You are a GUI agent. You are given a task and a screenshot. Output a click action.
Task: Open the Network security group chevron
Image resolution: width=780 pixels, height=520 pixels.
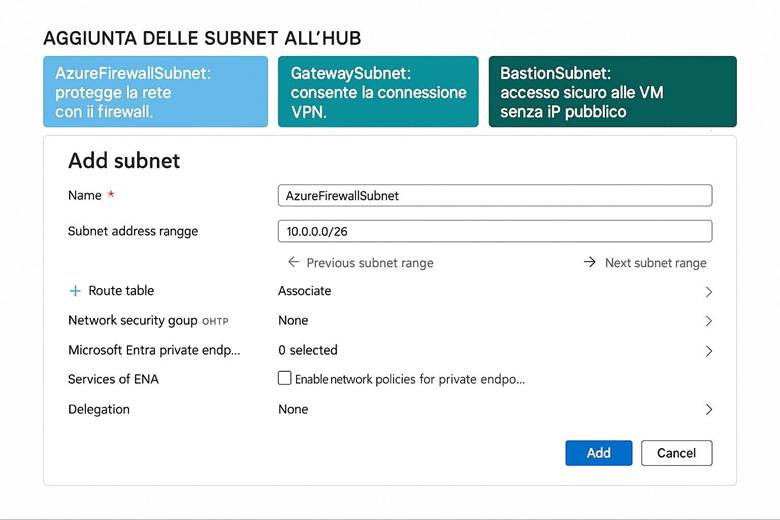[x=709, y=321]
